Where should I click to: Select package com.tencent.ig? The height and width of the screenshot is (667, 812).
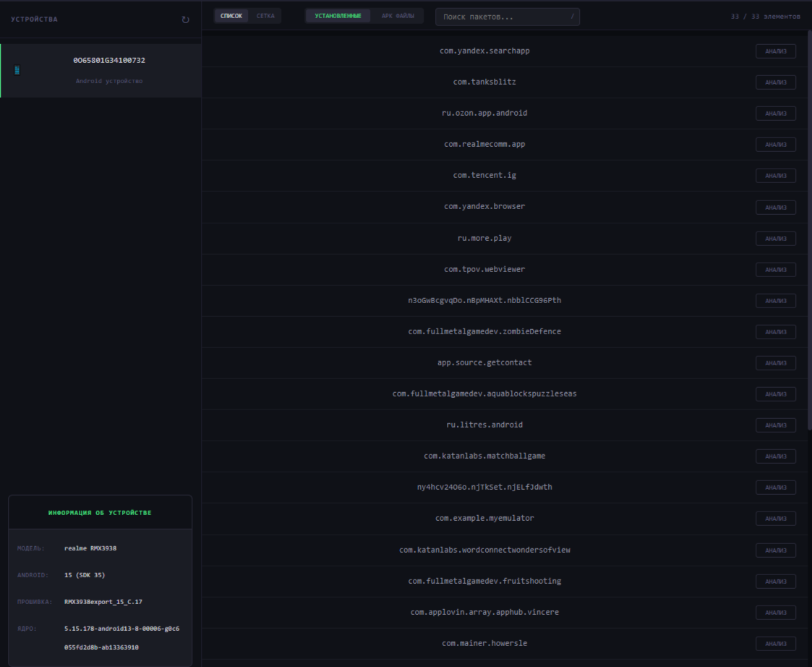[484, 175]
